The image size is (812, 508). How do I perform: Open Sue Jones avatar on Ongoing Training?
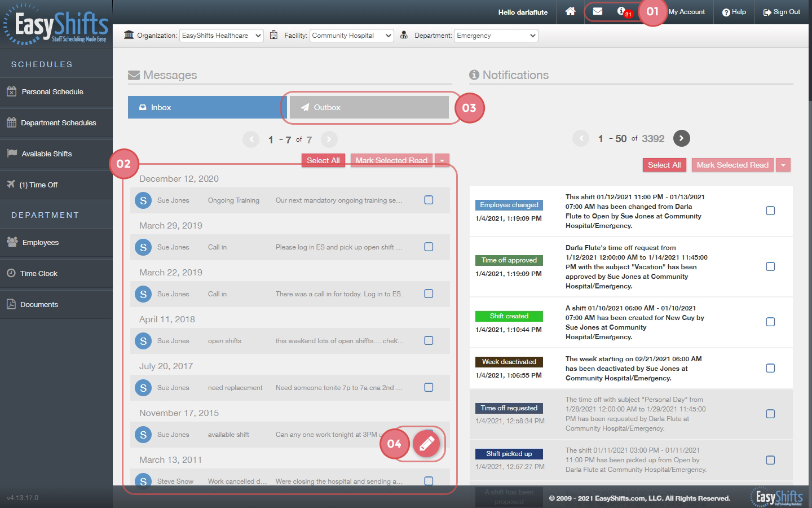click(x=143, y=200)
